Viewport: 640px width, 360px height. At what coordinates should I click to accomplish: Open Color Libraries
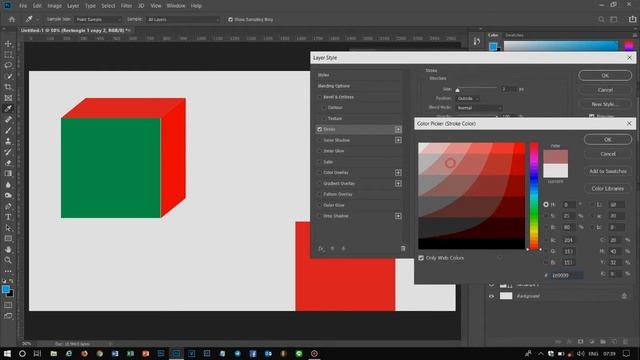[x=608, y=189]
